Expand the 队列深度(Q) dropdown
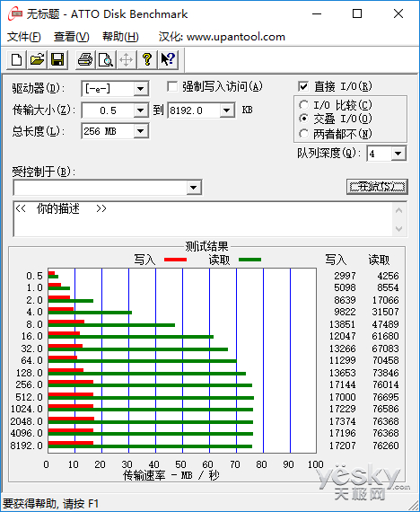The height and width of the screenshot is (512, 420). point(398,153)
